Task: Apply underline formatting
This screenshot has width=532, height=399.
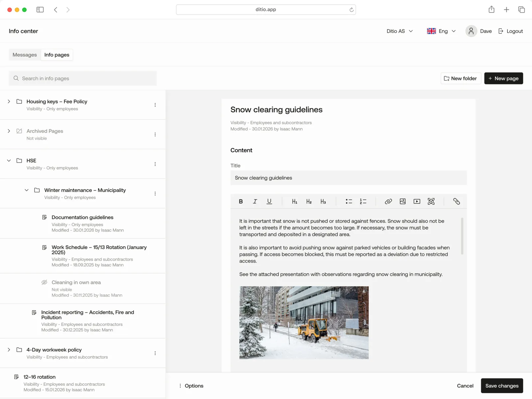Action: (x=269, y=201)
